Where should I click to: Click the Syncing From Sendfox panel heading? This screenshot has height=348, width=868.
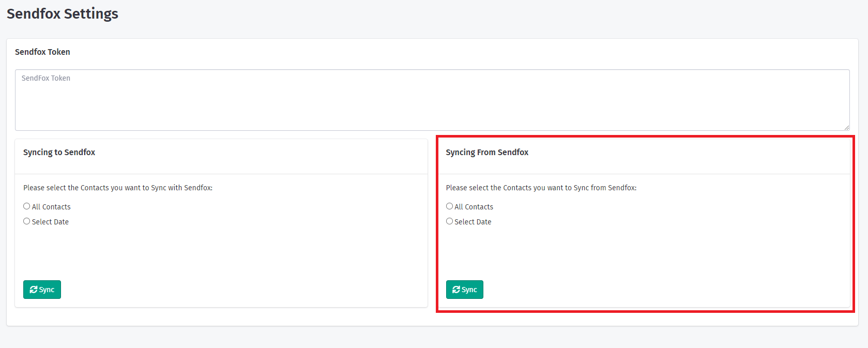(487, 152)
